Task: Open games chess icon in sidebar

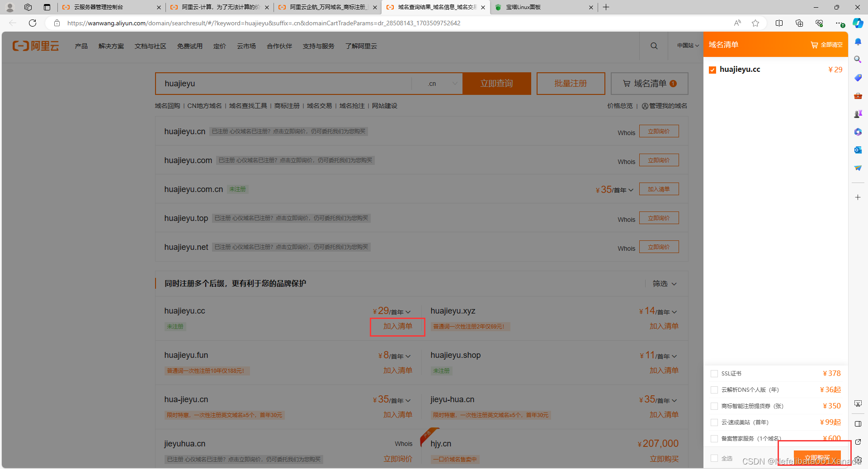Action: coord(858,114)
